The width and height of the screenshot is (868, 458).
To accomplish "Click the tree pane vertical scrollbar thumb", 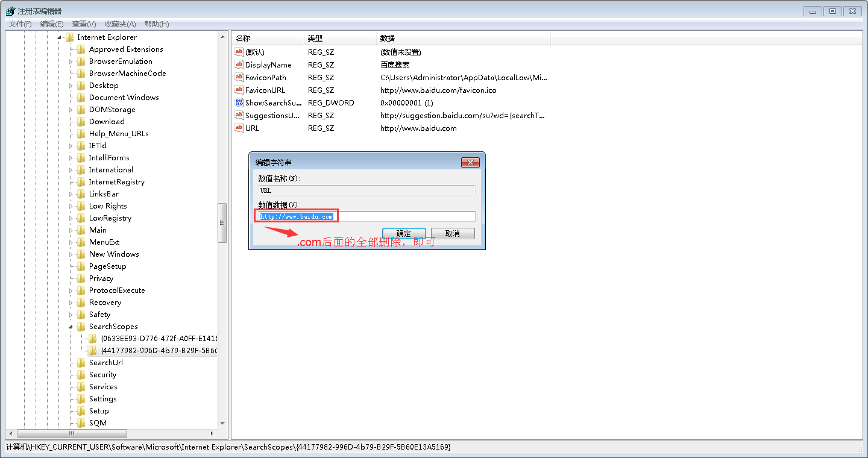I will coord(222,223).
